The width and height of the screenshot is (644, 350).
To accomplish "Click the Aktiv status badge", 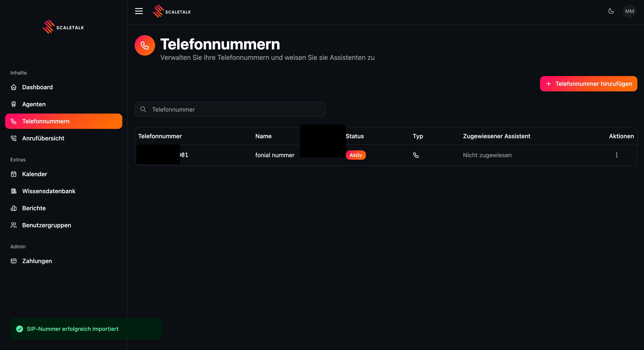I will 356,155.
